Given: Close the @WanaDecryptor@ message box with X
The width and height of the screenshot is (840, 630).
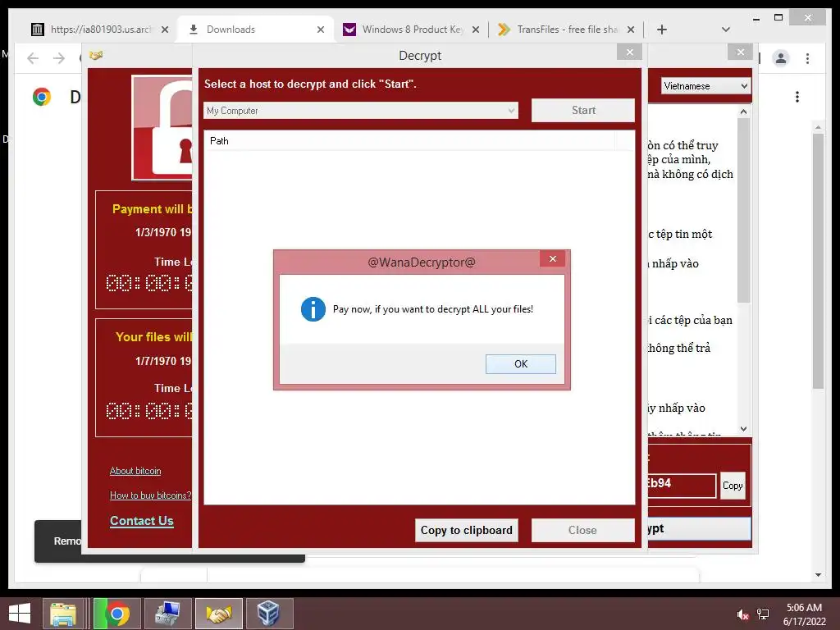Looking at the screenshot, I should (552, 259).
